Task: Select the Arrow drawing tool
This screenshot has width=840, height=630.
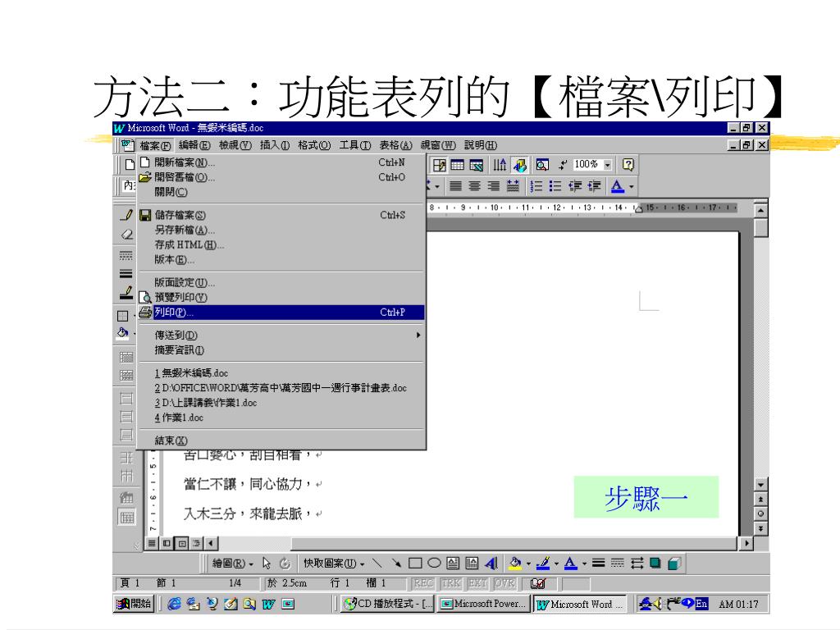Action: [x=396, y=564]
